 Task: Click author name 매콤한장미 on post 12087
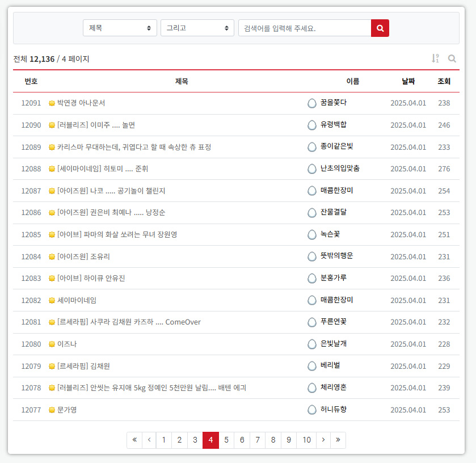[x=336, y=191]
